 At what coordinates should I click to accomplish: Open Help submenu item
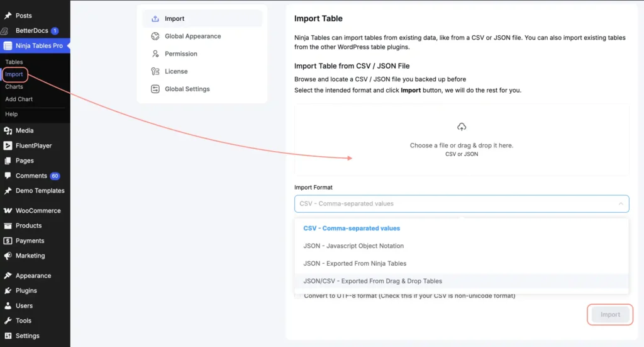click(11, 114)
